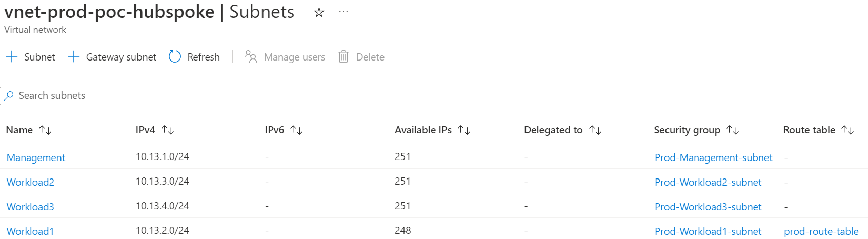Click the plus icon to add Subnet
868x239 pixels.
(x=12, y=57)
